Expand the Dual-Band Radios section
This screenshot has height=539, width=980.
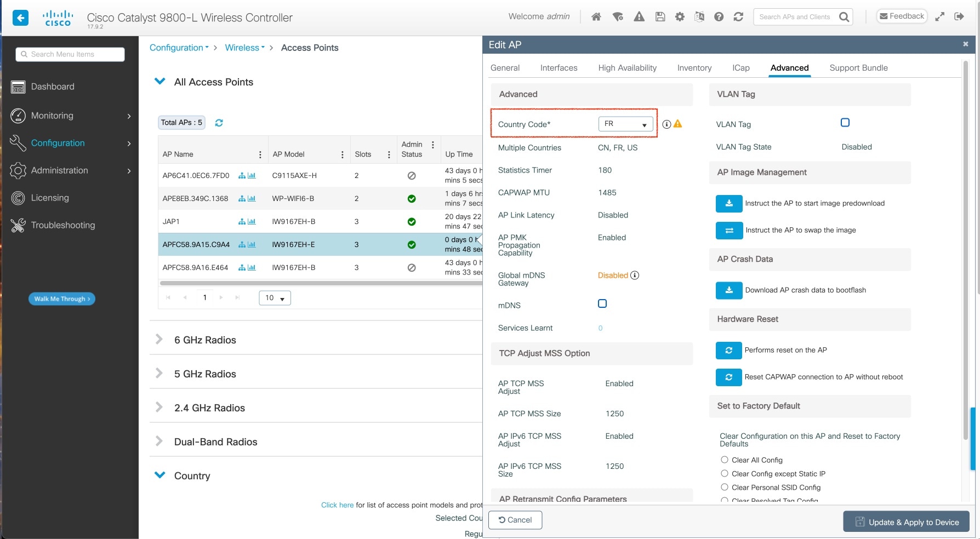tap(159, 441)
